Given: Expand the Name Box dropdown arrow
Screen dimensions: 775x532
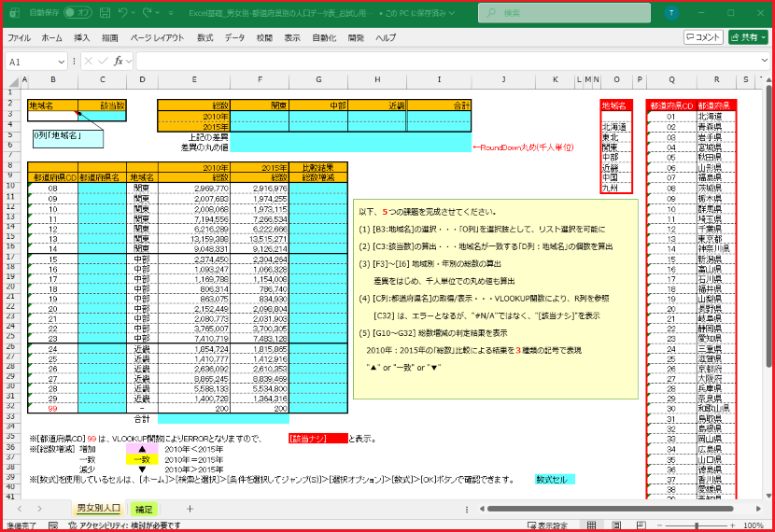Looking at the screenshot, I should click(x=62, y=62).
